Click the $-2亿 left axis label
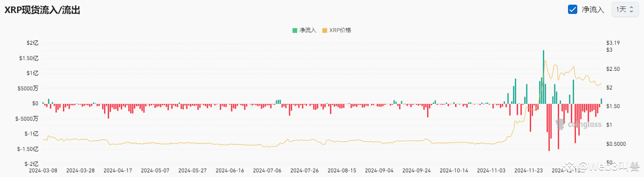 coord(31,164)
